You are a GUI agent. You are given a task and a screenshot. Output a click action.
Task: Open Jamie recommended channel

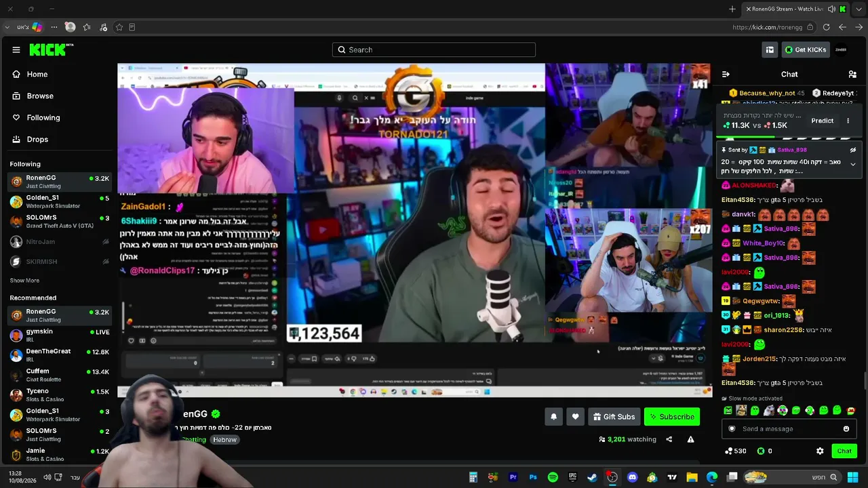59,454
